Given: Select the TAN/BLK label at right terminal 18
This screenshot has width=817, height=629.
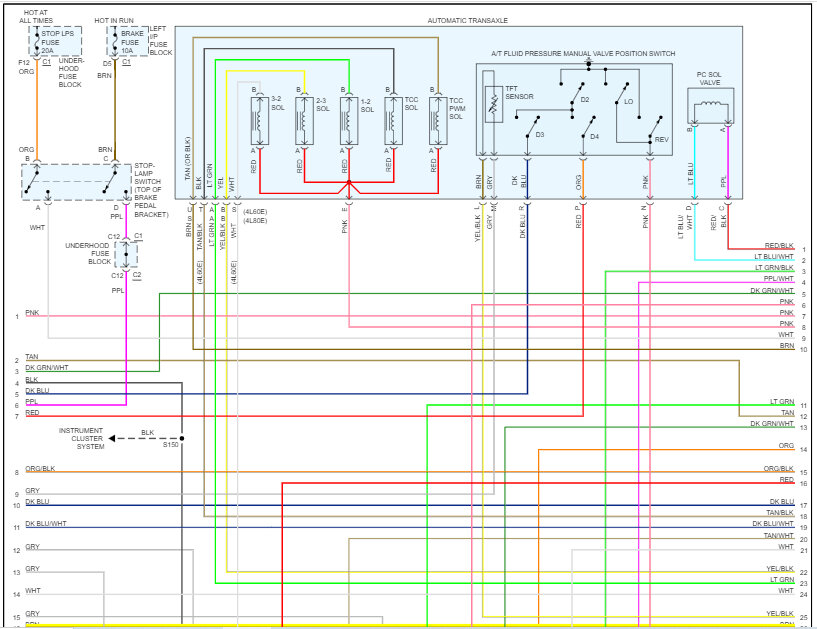Looking at the screenshot, I should coord(779,513).
